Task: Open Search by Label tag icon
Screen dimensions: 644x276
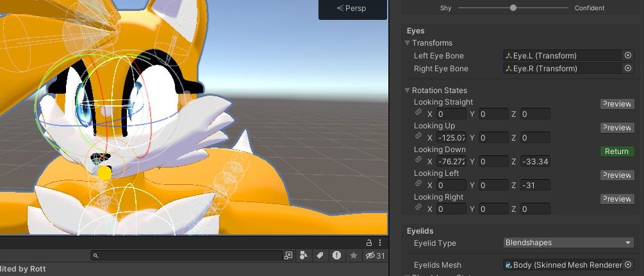Action: (320, 255)
